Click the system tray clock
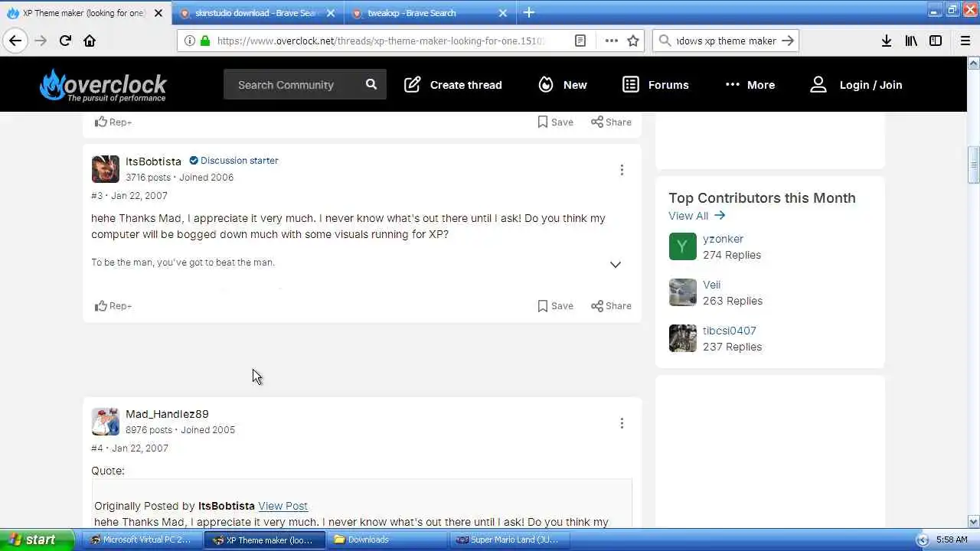 coord(952,540)
